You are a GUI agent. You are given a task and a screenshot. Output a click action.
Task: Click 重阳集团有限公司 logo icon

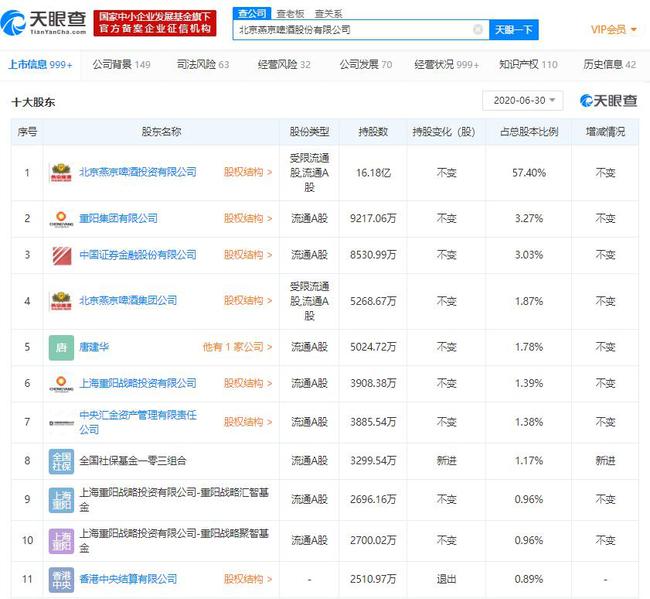[x=61, y=218]
